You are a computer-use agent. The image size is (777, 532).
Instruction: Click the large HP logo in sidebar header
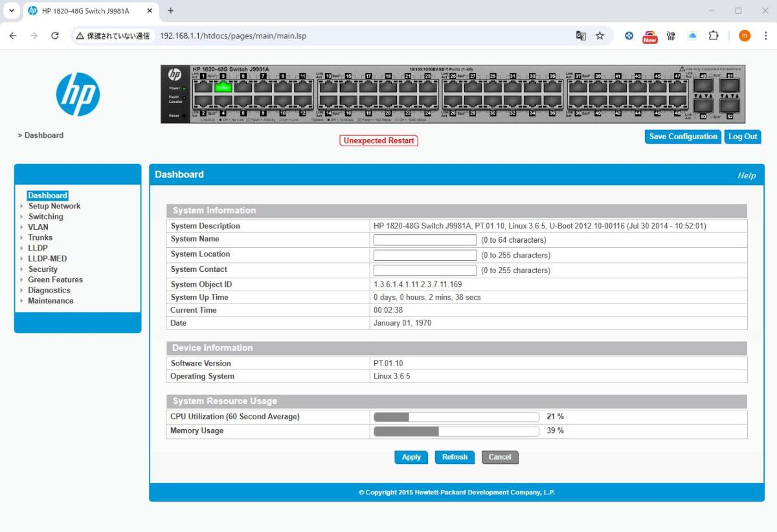(78, 94)
